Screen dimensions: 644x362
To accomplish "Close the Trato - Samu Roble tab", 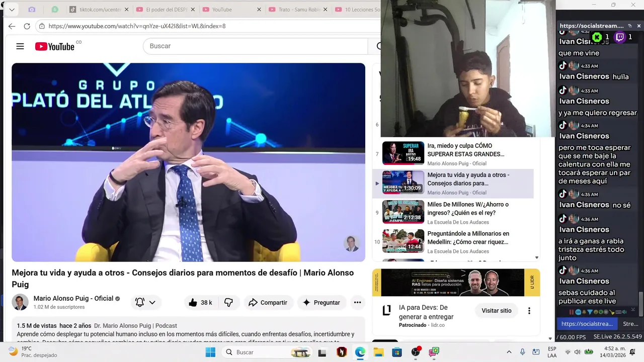I will click(326, 10).
